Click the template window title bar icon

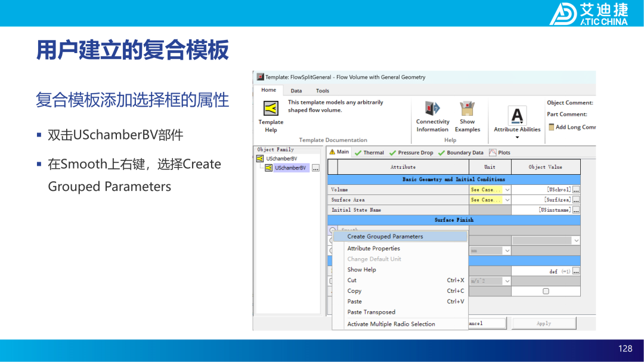point(260,77)
